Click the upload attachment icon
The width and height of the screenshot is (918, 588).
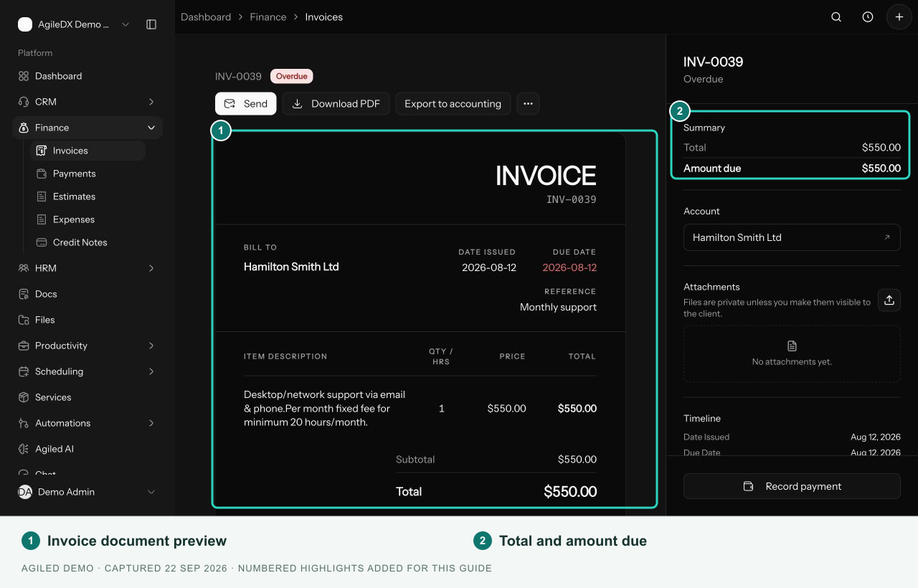tap(889, 300)
